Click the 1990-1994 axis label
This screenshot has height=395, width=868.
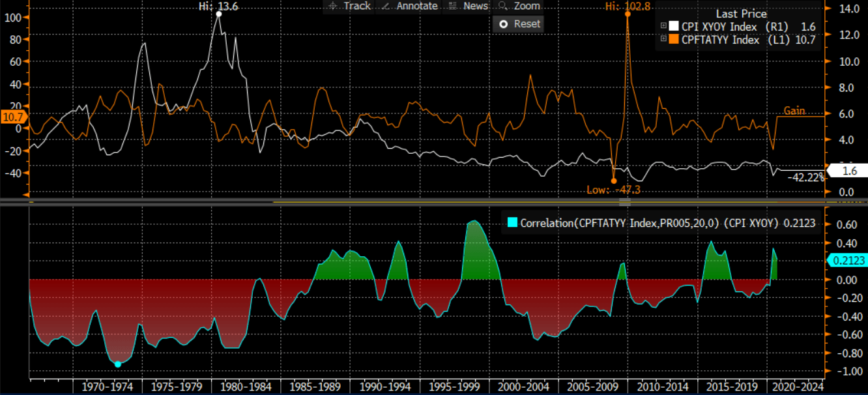click(386, 387)
